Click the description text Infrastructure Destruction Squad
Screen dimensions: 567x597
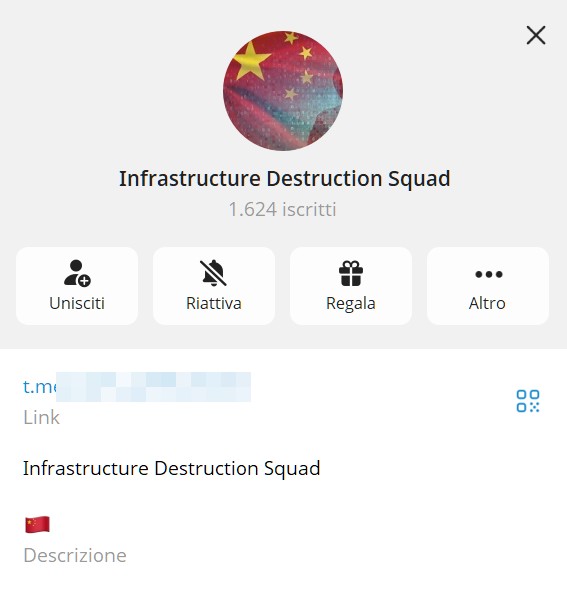coord(172,468)
